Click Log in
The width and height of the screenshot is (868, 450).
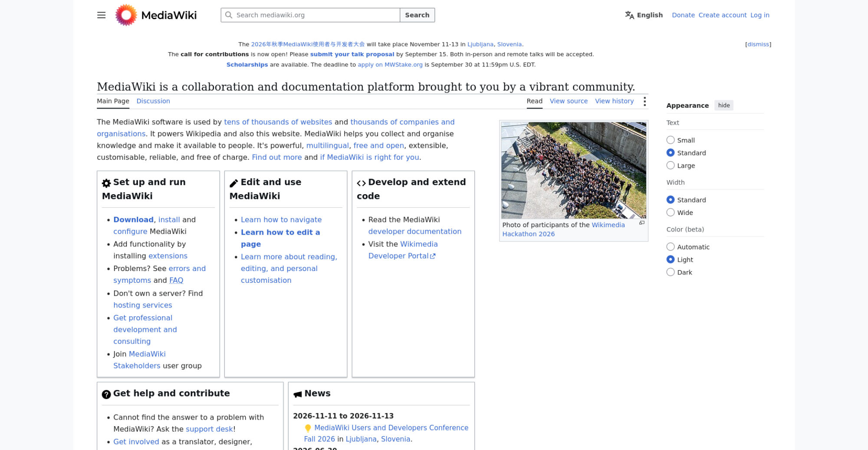click(x=759, y=15)
